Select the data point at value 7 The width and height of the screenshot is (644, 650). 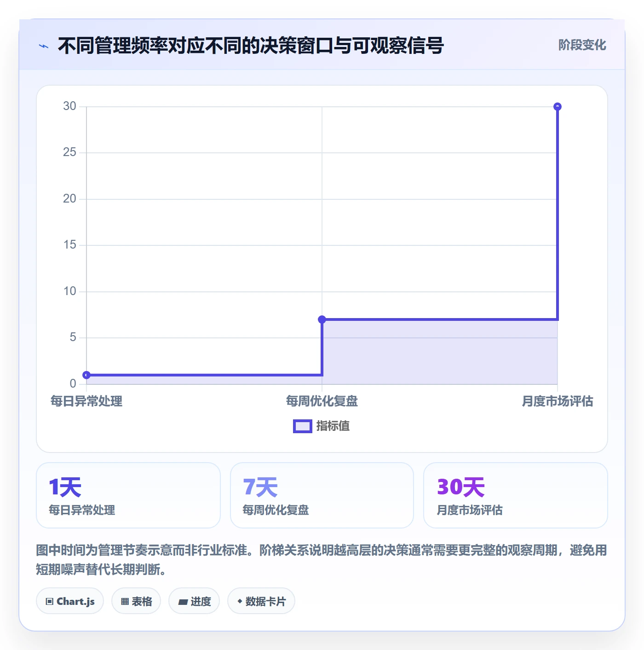click(322, 319)
